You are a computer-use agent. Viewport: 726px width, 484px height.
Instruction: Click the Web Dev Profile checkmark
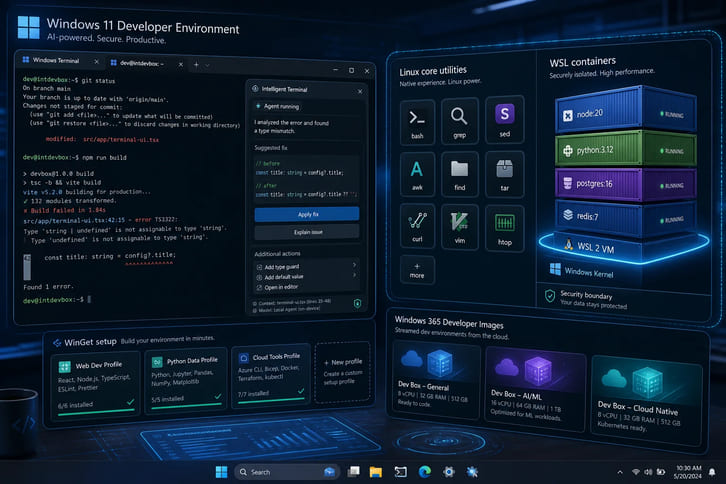131,402
